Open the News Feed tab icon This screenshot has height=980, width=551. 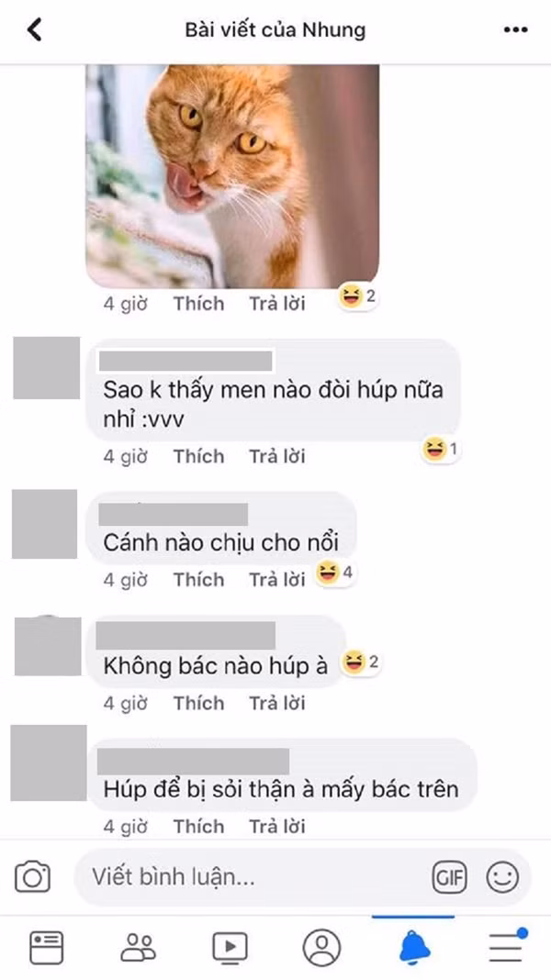point(46,948)
